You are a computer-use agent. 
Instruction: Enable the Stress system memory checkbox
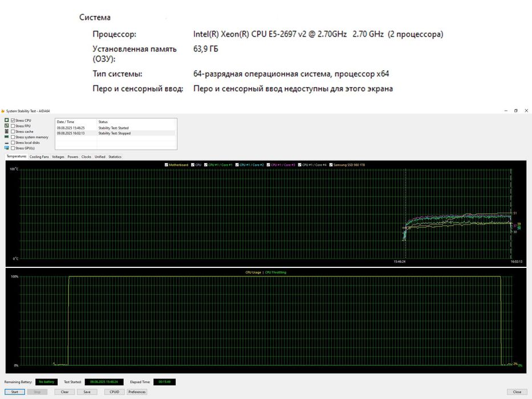13,137
